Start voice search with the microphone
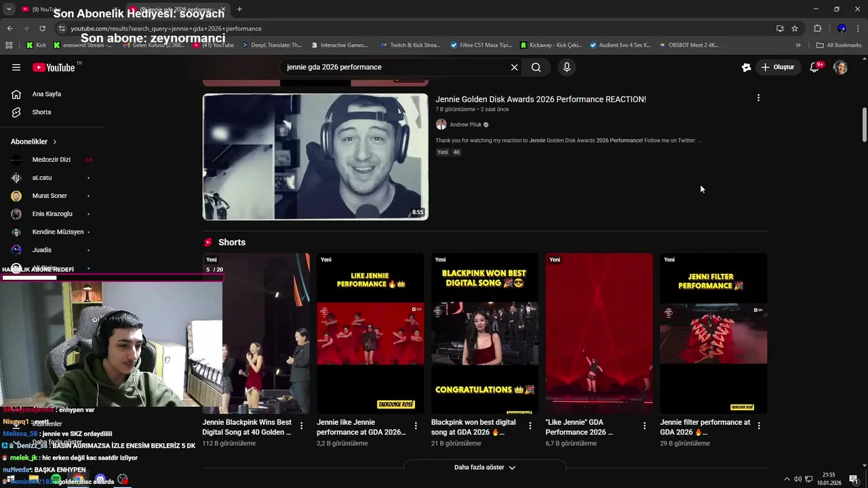Image resolution: width=868 pixels, height=488 pixels. pyautogui.click(x=567, y=67)
